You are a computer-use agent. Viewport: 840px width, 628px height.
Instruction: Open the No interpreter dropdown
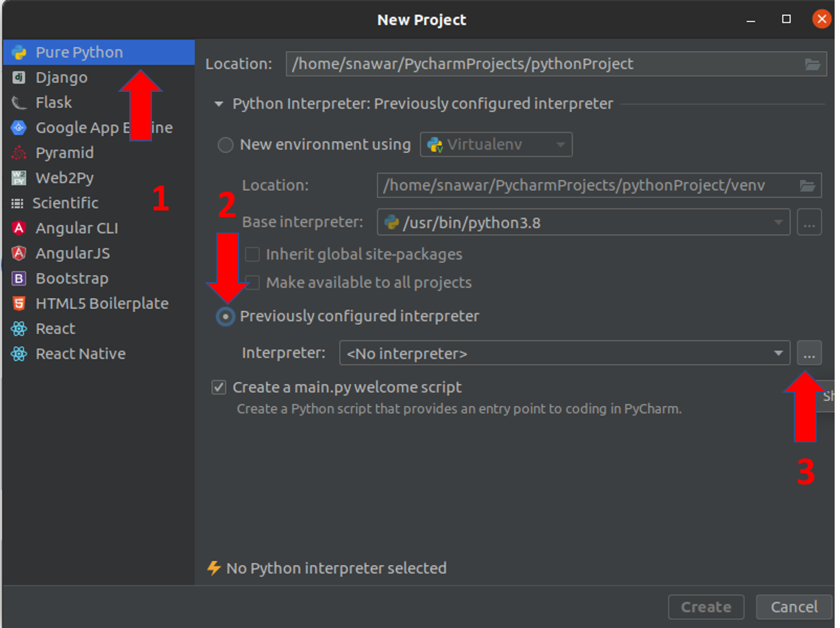point(565,353)
